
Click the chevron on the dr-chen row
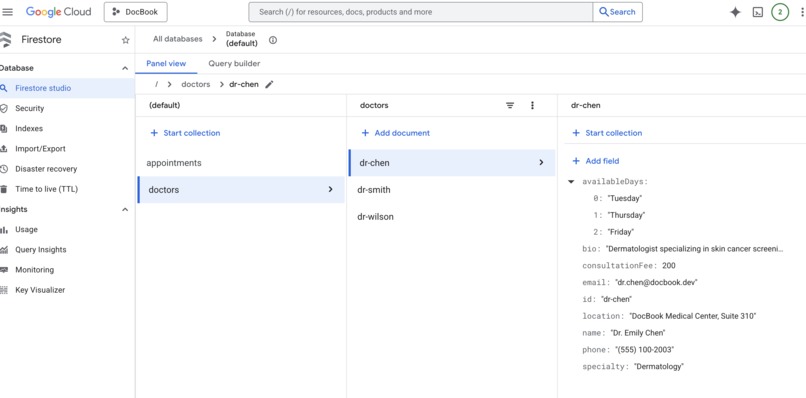tap(541, 162)
